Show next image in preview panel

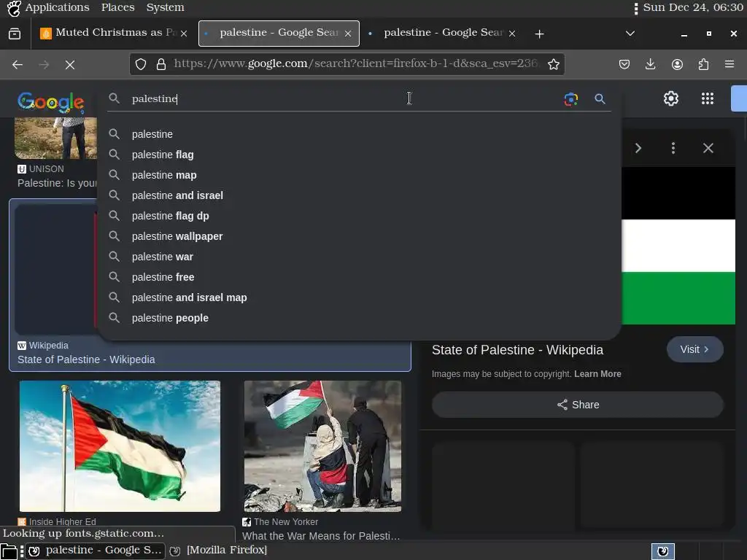(638, 148)
